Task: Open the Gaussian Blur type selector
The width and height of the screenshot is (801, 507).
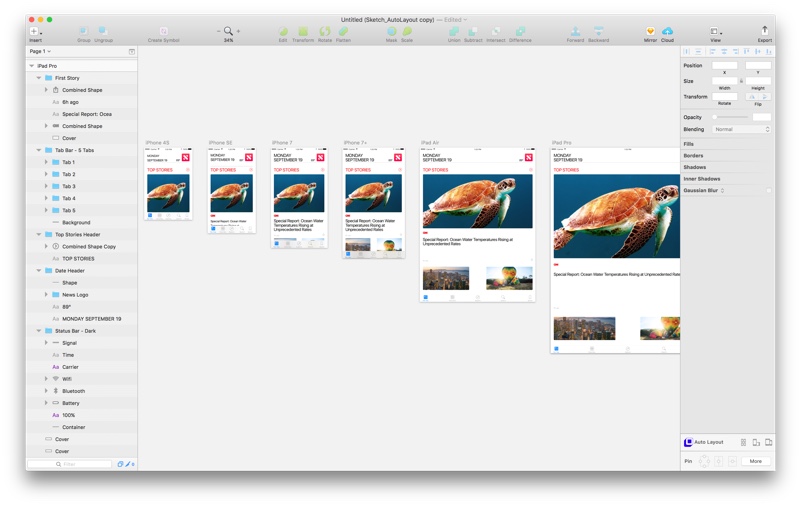Action: (722, 191)
